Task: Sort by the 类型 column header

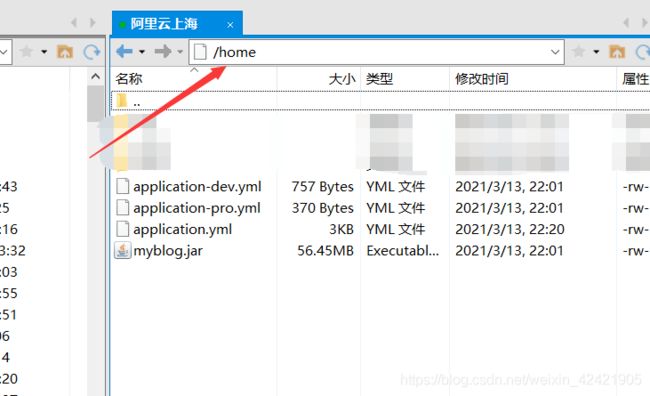Action: 379,79
